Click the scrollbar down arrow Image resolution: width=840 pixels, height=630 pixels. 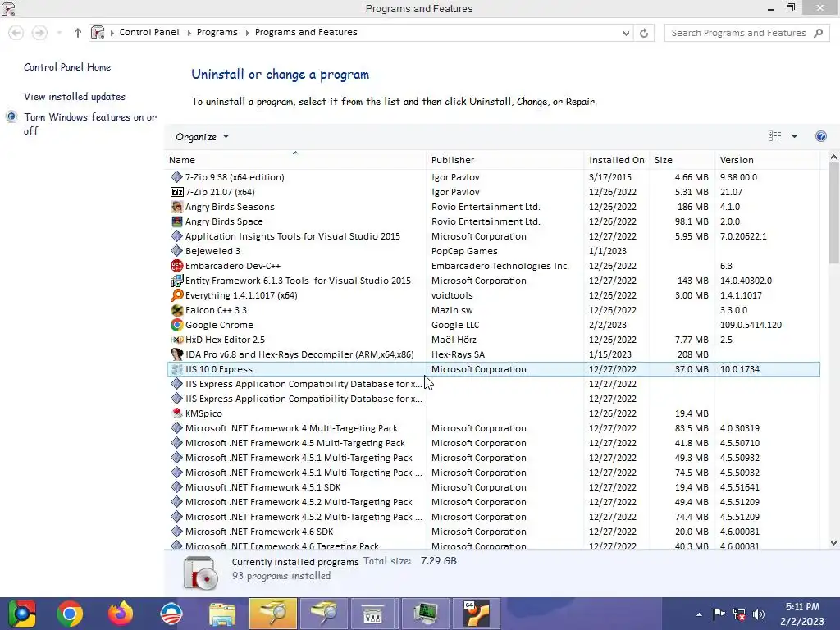pyautogui.click(x=833, y=543)
